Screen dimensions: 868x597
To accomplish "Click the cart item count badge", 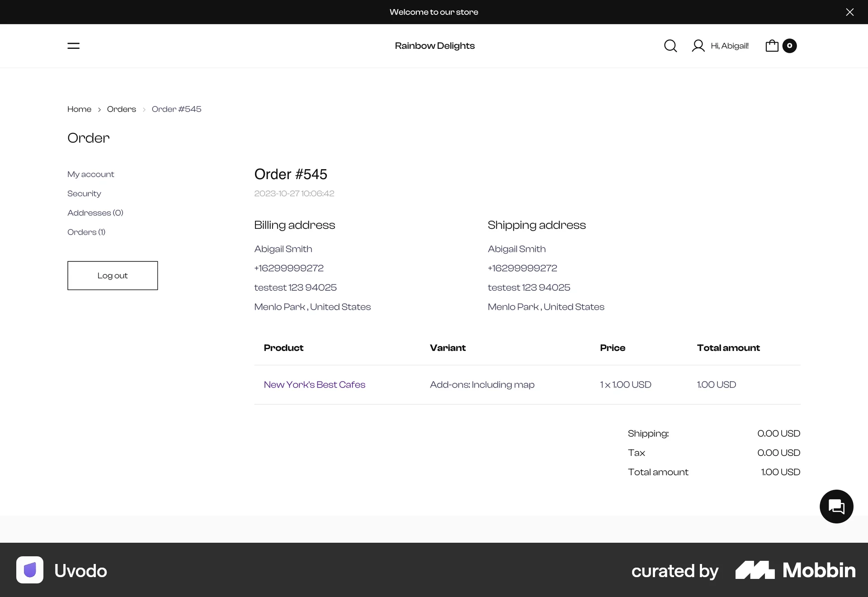I will click(x=789, y=45).
